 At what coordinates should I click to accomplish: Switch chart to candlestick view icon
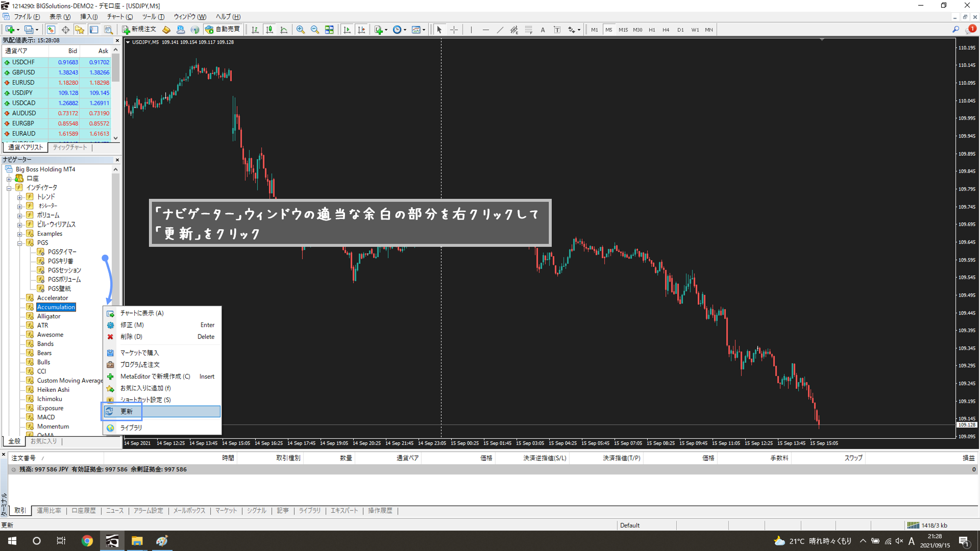[x=269, y=30]
